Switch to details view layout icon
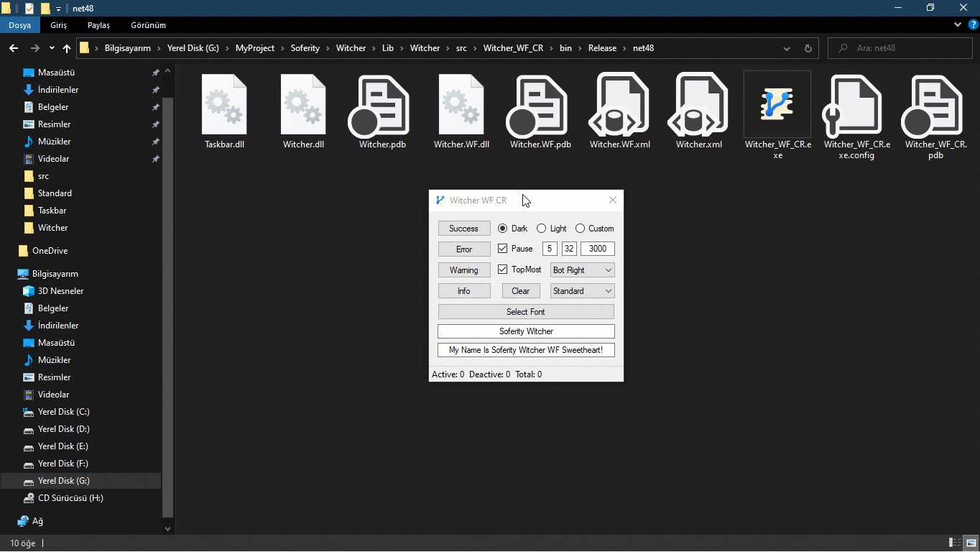980x552 pixels. (956, 543)
